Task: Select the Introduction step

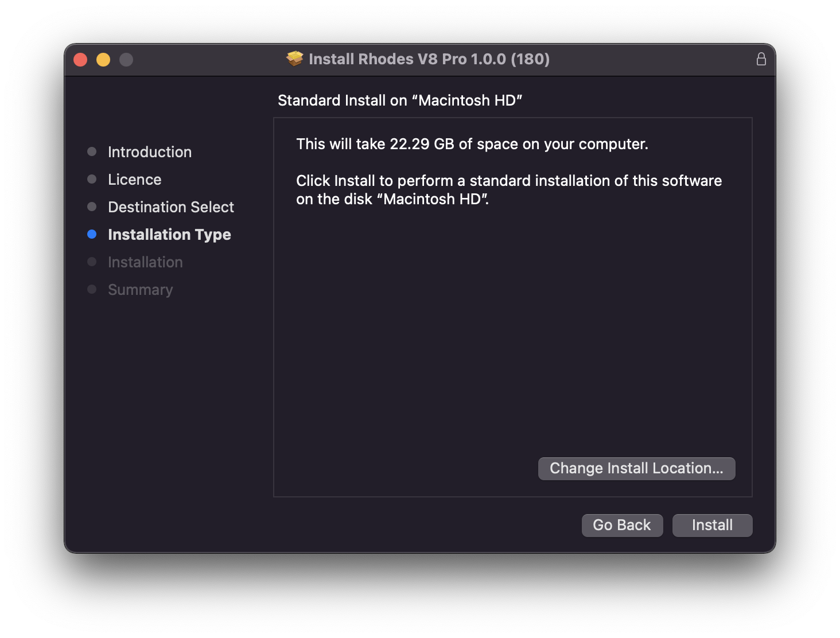Action: coord(150,152)
